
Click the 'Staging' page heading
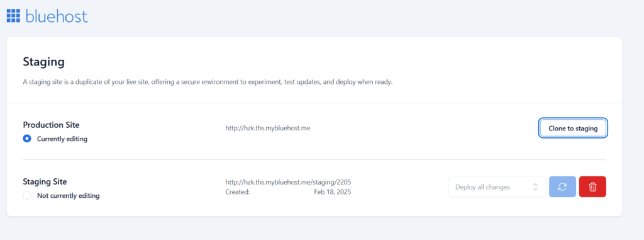tap(43, 62)
